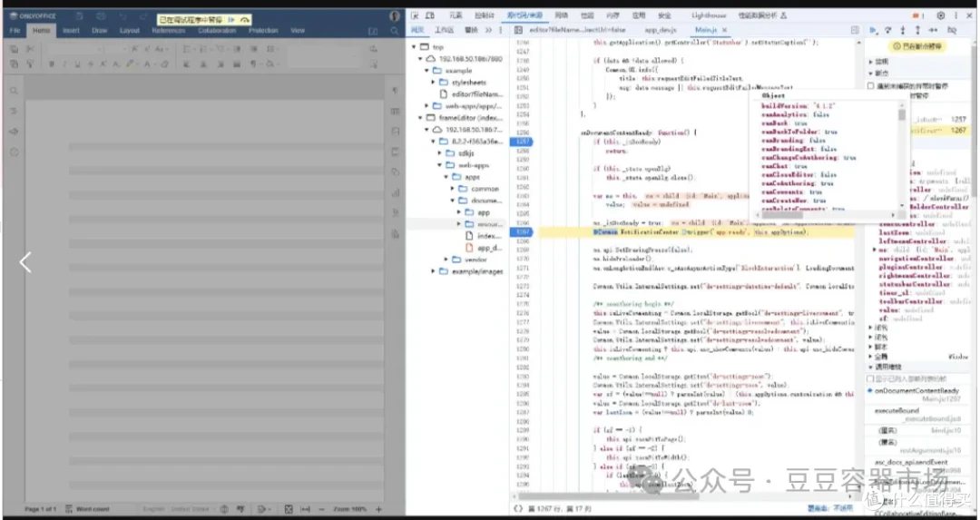Image resolution: width=980 pixels, height=520 pixels.
Task: Click the Clear style eraser icon in ONLYOFFICE
Action: [164, 64]
